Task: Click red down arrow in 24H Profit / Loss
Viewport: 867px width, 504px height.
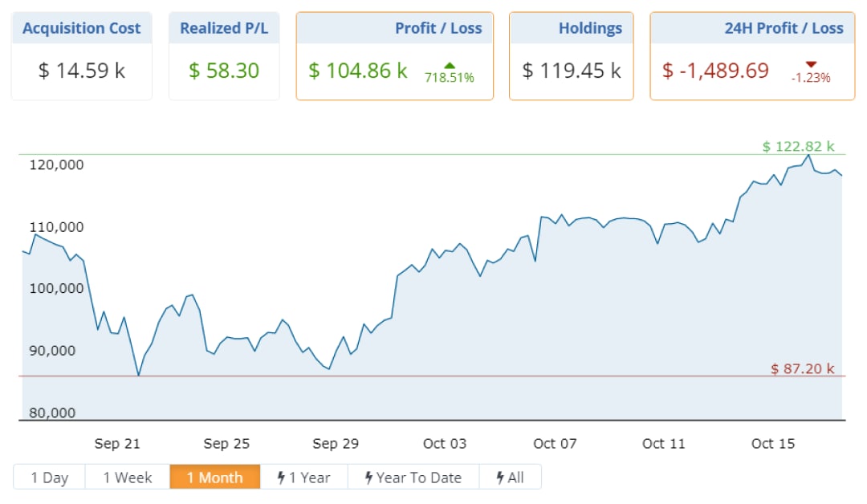Action: tap(811, 65)
